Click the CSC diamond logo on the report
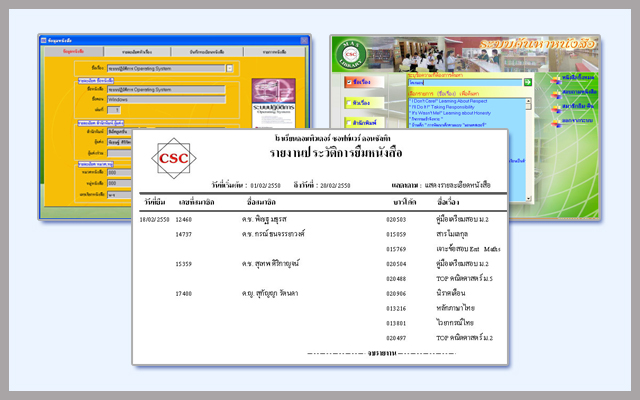The image size is (640, 400). coord(174,158)
